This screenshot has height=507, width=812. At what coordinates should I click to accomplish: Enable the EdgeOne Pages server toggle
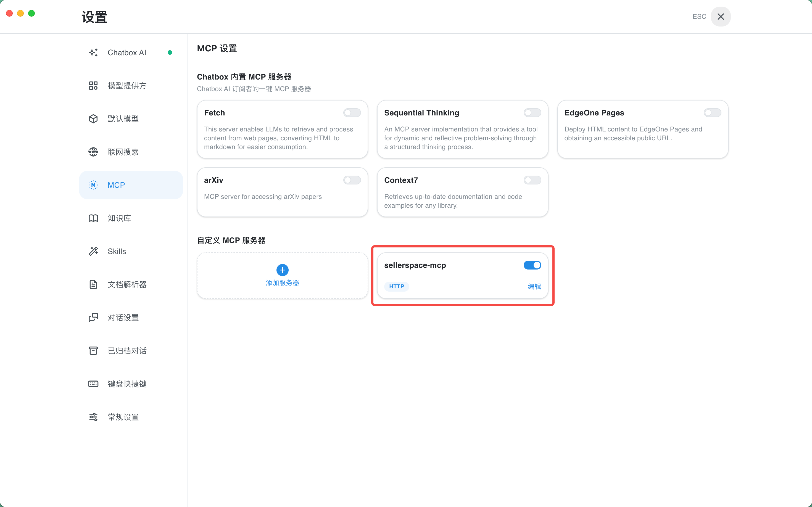[x=712, y=113]
